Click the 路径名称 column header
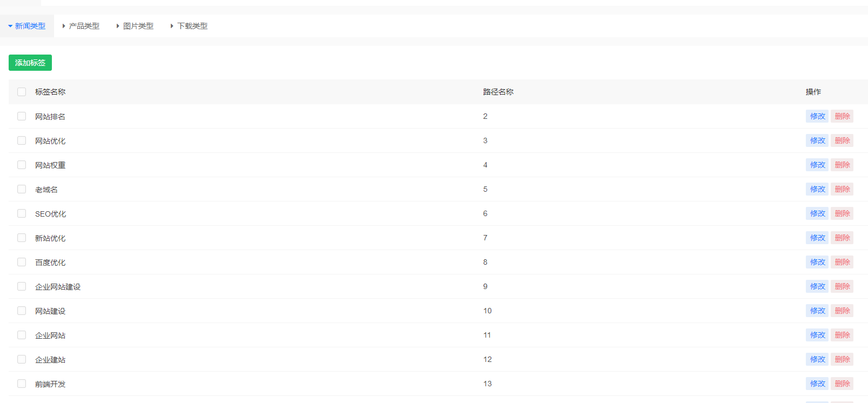868x403 pixels. (498, 92)
